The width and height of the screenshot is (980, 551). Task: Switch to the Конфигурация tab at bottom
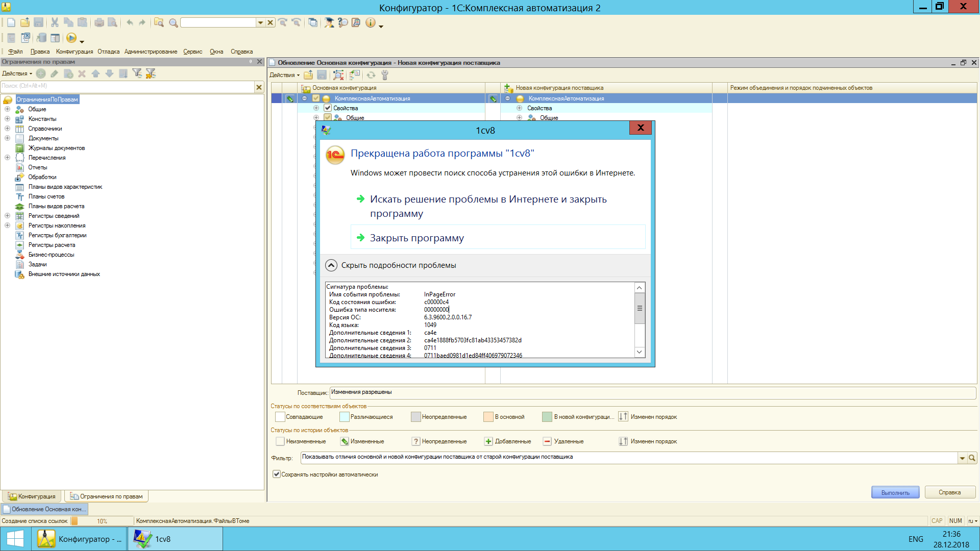32,496
